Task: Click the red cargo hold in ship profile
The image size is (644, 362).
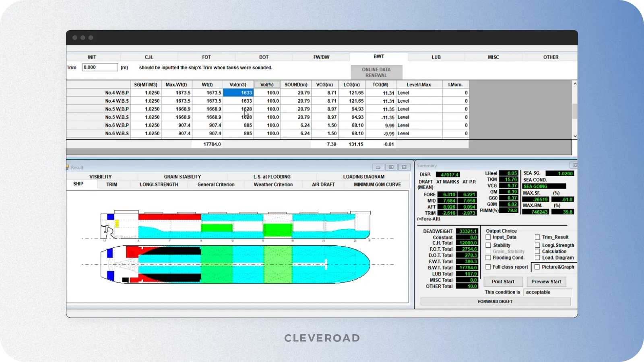Action: [169, 217]
